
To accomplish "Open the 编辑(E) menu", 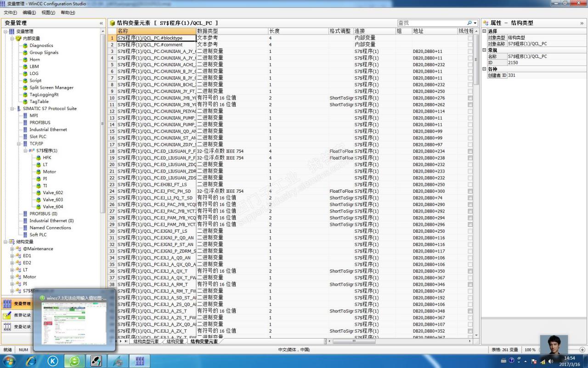I will (x=29, y=12).
